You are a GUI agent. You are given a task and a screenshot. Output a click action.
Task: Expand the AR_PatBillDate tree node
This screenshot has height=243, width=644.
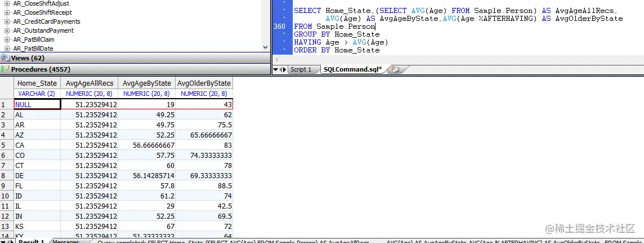[7, 48]
